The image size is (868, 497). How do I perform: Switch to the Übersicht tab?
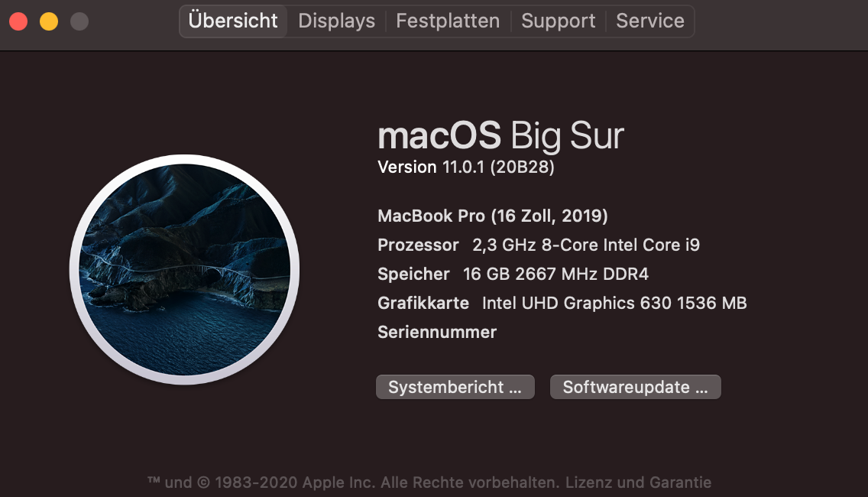point(233,21)
